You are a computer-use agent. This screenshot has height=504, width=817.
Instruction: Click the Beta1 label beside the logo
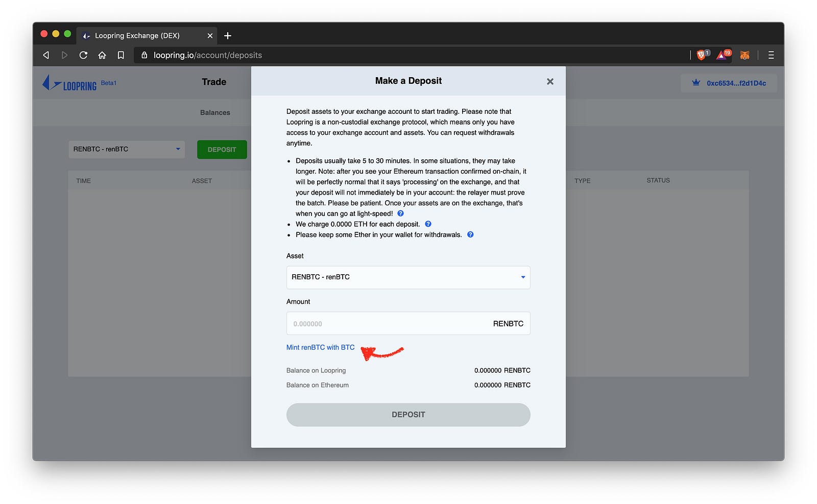tap(109, 83)
